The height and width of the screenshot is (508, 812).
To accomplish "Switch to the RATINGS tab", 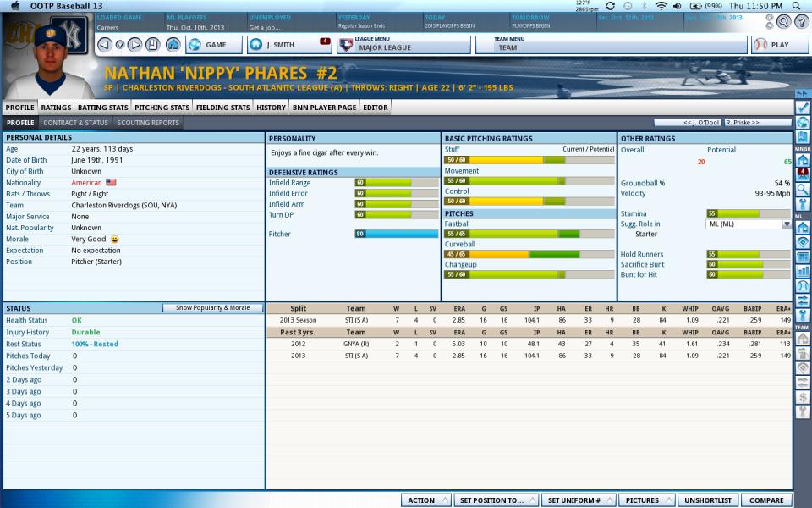I will 56,108.
